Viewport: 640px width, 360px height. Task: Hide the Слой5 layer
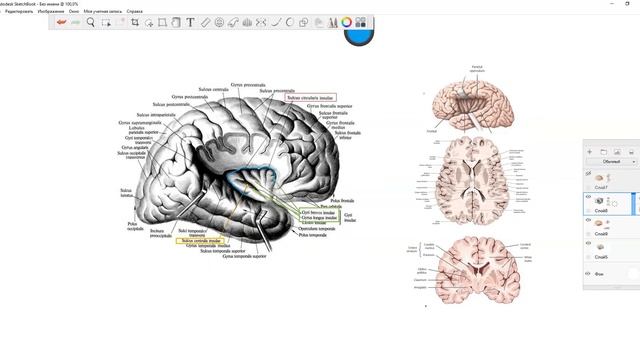588,243
